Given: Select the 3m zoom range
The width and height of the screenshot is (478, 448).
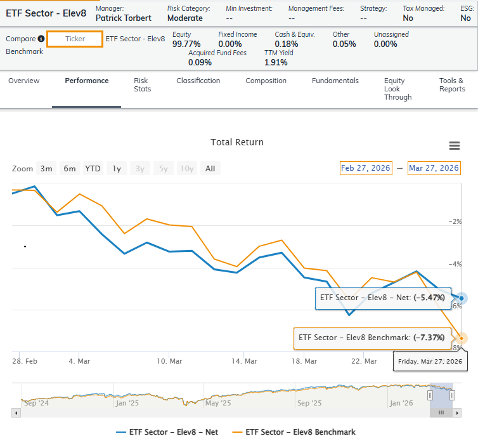Looking at the screenshot, I should (x=46, y=169).
